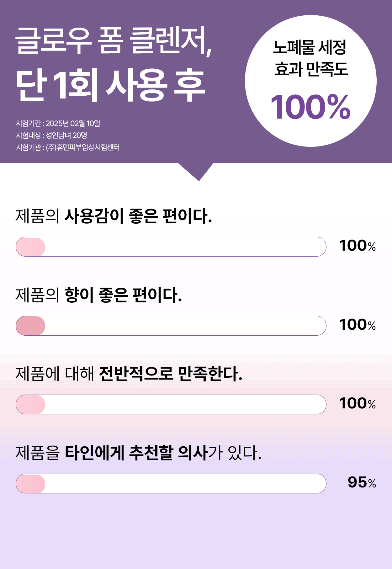Click the pink fill on 사용감 bar
392x569 pixels.
pos(30,247)
